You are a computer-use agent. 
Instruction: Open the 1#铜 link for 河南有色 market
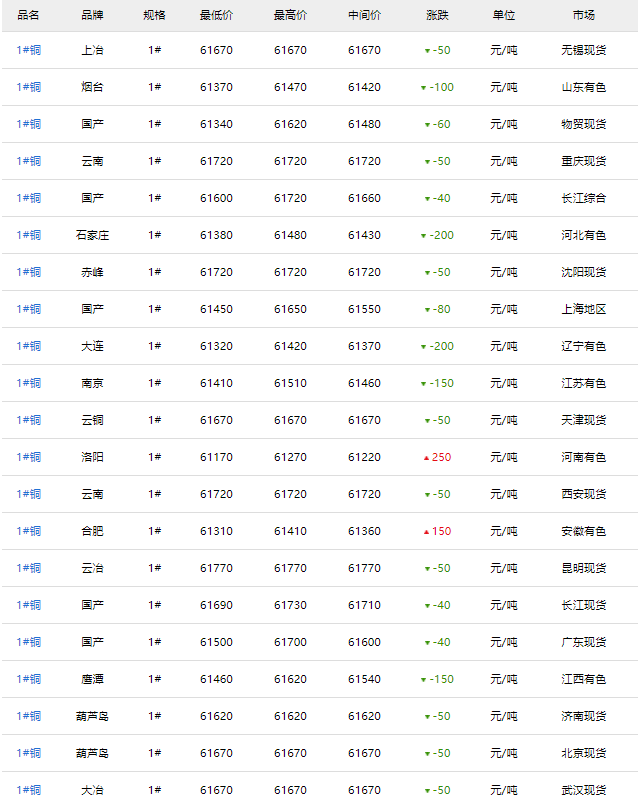click(29, 457)
